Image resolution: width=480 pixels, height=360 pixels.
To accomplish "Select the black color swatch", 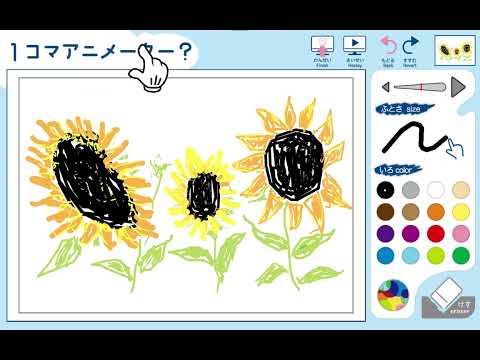I will click(x=386, y=190).
